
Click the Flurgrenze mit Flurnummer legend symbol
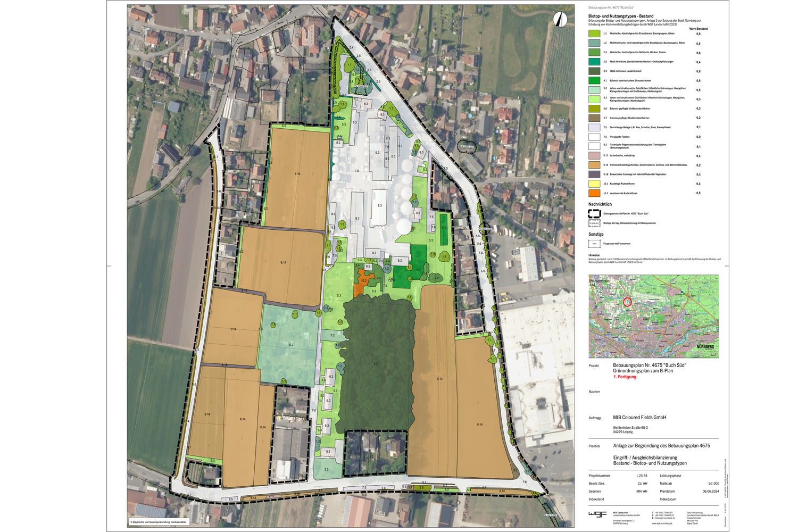[x=594, y=244]
